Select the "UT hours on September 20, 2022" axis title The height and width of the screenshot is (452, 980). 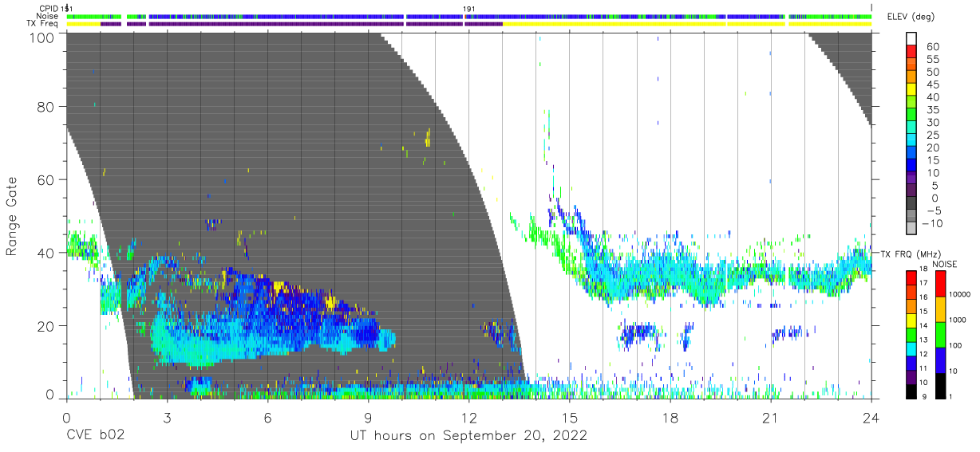[x=468, y=436]
